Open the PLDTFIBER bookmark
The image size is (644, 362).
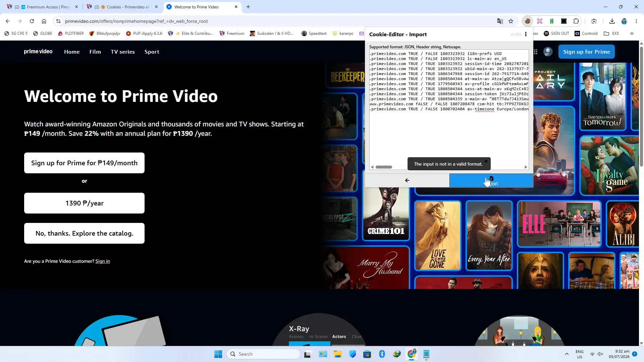[71, 34]
